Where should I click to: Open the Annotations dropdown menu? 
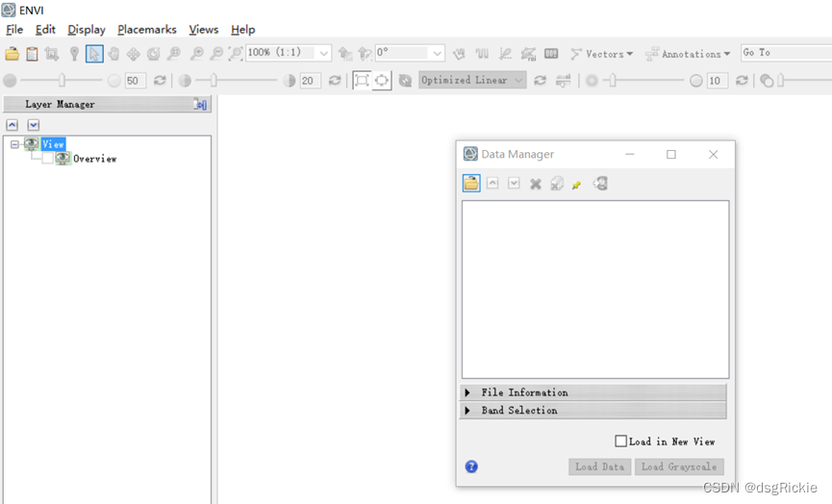pos(688,54)
